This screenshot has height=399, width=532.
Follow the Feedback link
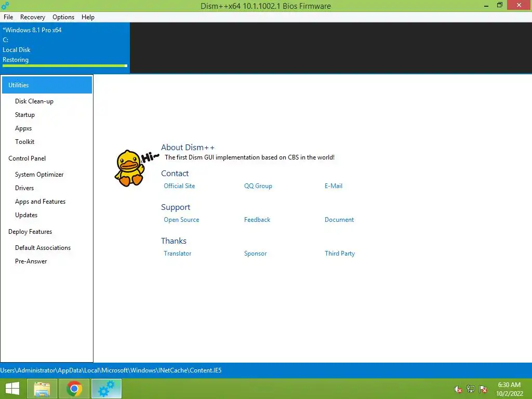[x=257, y=220]
